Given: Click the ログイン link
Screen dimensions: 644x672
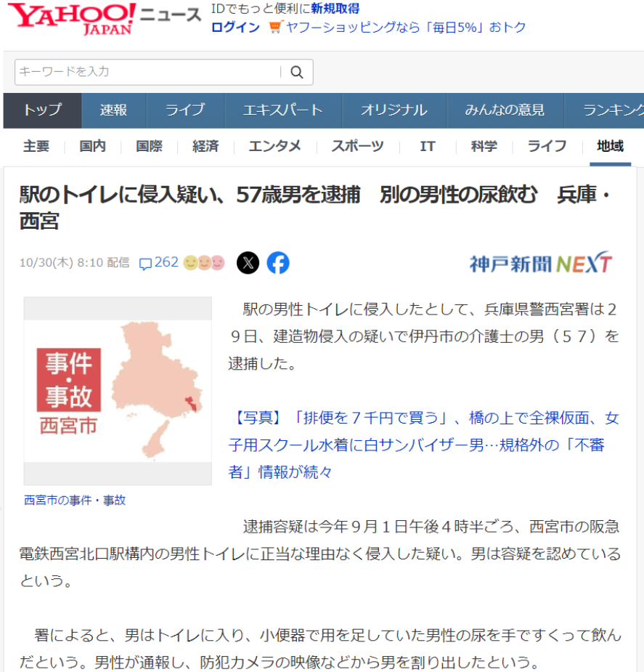Looking at the screenshot, I should 235,28.
